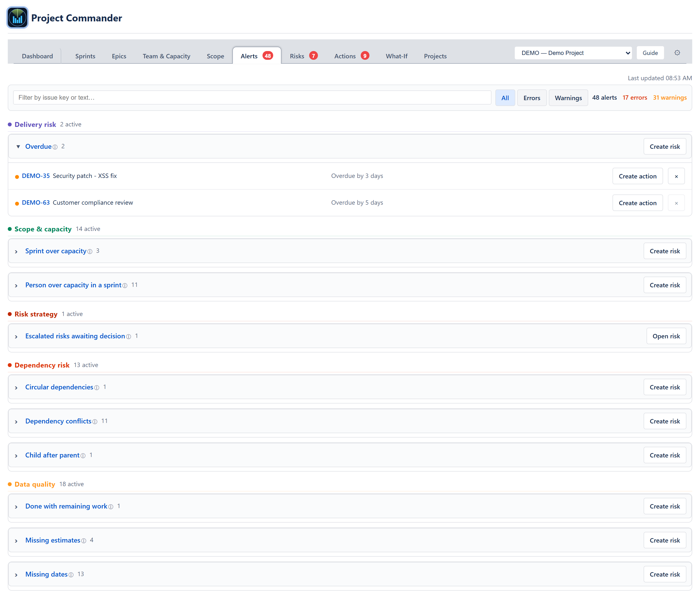Dismiss the DEMO-35 alert with the X
Image resolution: width=700 pixels, height=614 pixels.
[676, 176]
